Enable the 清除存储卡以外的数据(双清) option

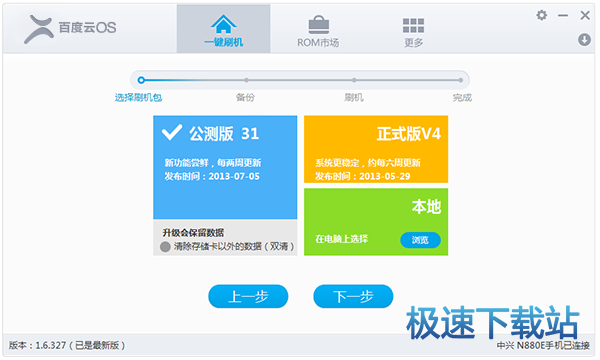point(165,246)
